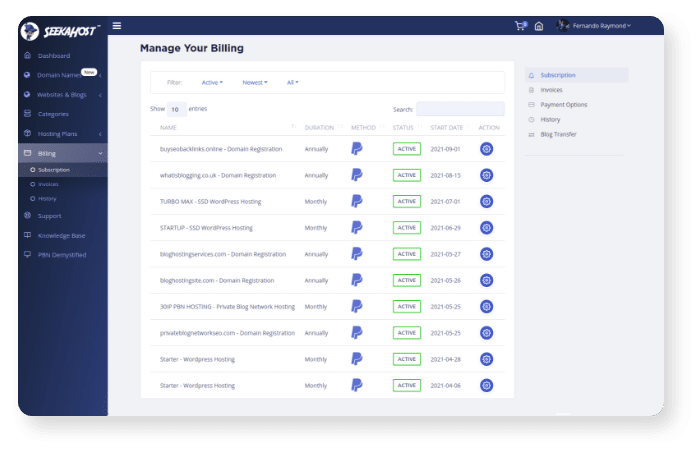Click PayPal icon in 30IP PBN HOSTING row
The height and width of the screenshot is (454, 700).
point(357,307)
